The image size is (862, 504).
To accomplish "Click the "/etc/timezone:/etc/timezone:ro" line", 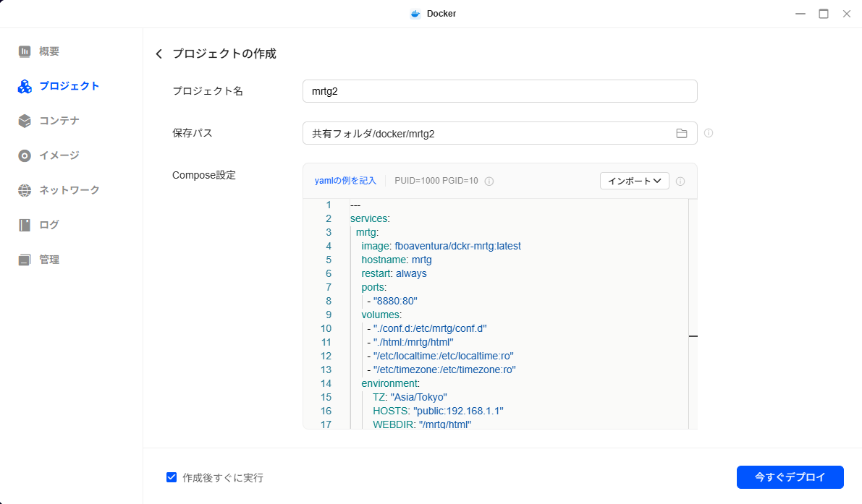I will (441, 370).
